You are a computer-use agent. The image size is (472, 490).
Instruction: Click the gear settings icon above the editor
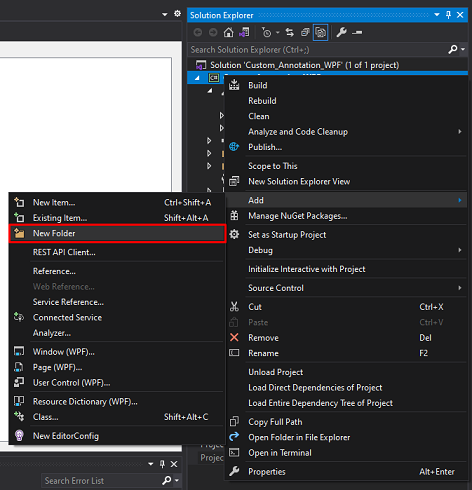coord(177,14)
